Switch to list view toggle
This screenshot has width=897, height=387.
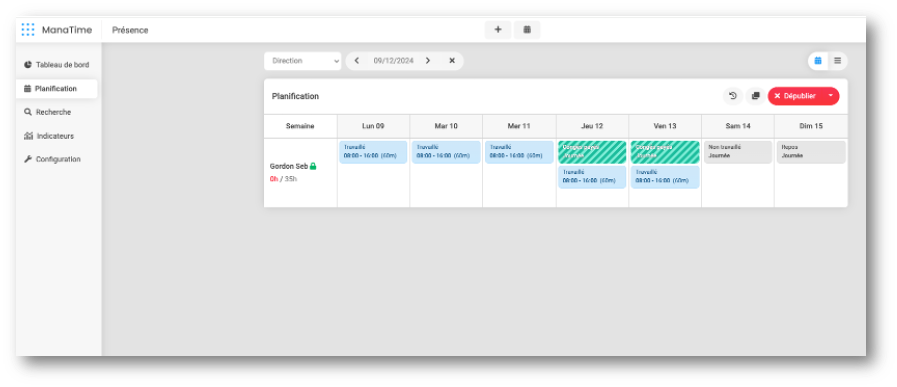[838, 61]
